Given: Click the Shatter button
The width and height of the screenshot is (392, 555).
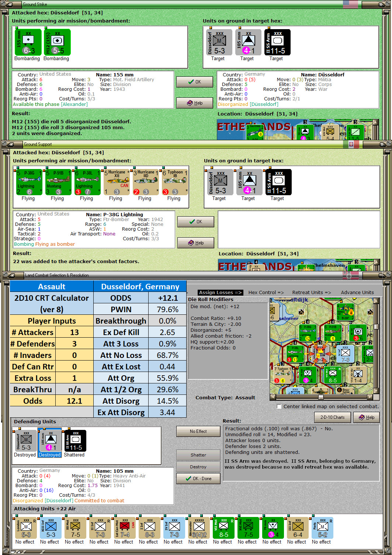Looking at the screenshot, I should 198,455.
